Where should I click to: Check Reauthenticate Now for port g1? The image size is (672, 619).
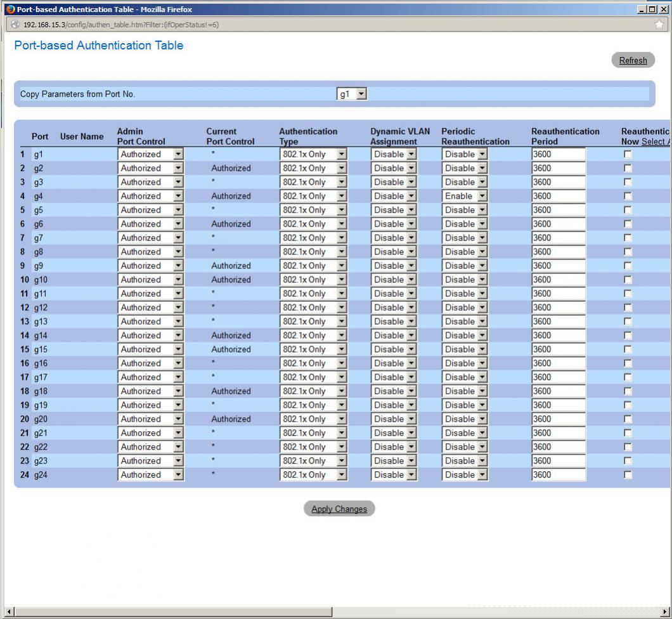pos(628,154)
